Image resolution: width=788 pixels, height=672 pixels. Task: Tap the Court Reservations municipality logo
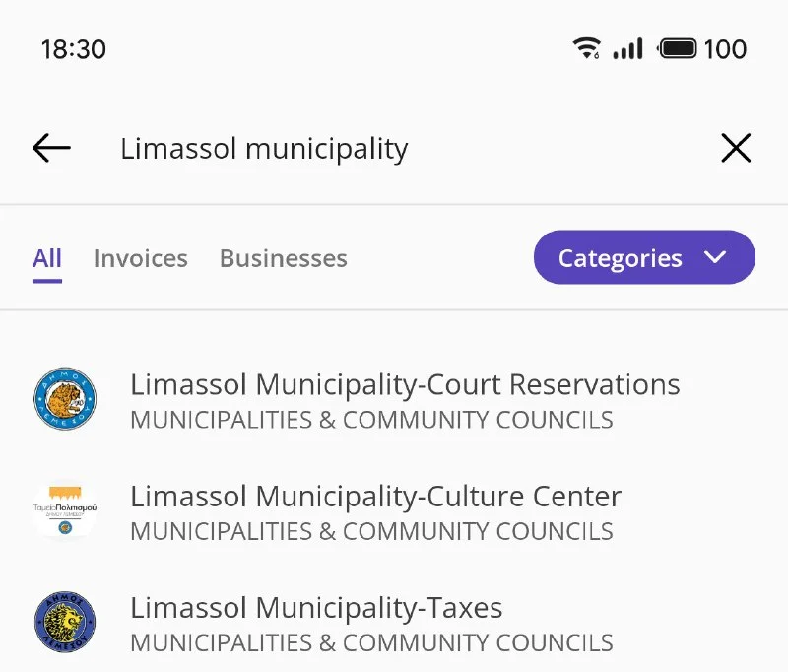(x=65, y=399)
